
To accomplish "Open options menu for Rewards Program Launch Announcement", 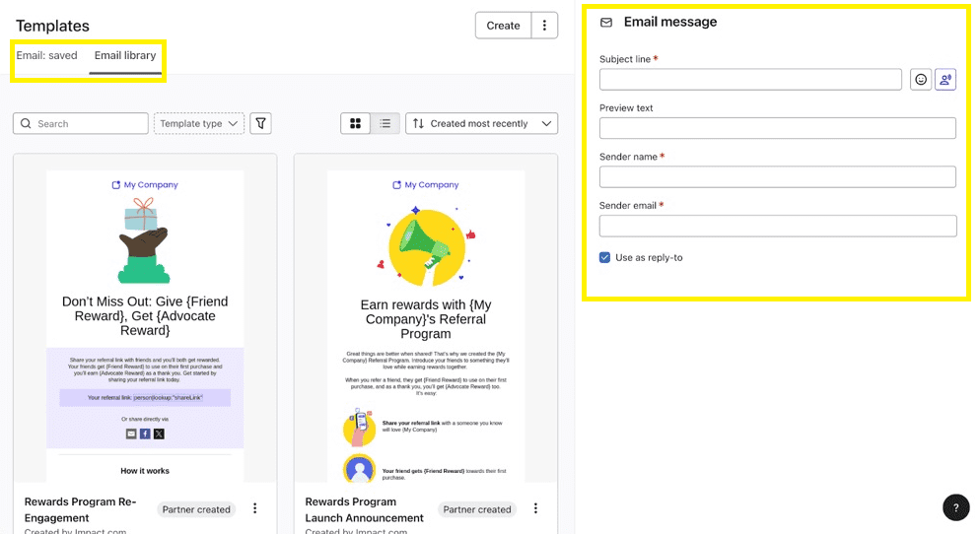I will [535, 508].
